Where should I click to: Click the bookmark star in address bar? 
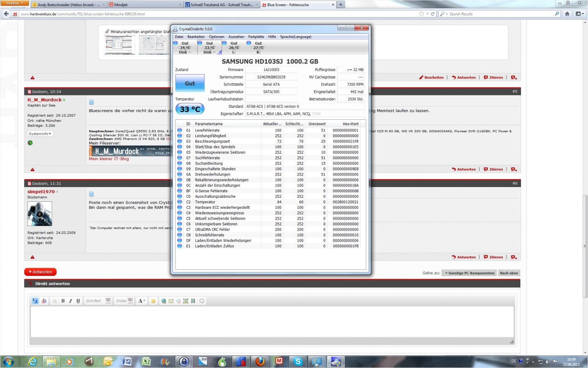pyautogui.click(x=421, y=14)
